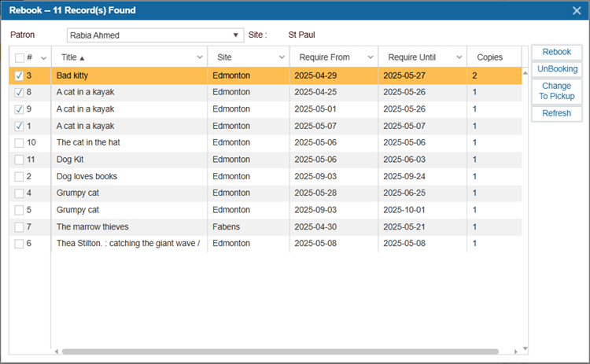
Task: Open the Require From column menu arrow
Action: coord(368,57)
